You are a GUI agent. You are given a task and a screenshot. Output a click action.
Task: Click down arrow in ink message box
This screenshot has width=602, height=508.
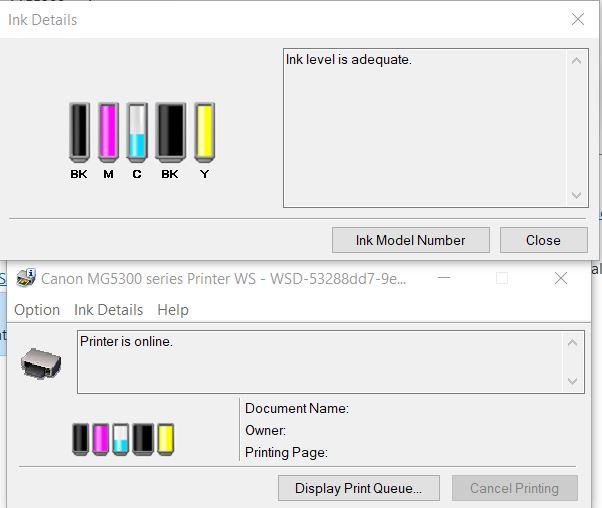(x=576, y=195)
